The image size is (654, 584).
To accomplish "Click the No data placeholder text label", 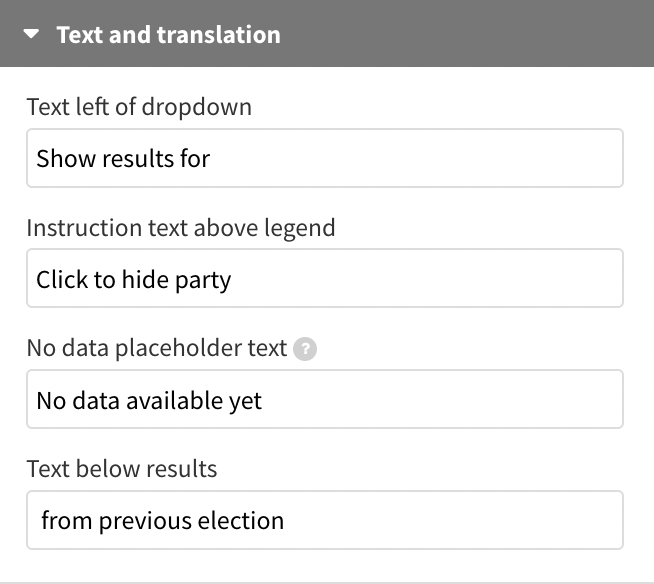I will click(157, 348).
